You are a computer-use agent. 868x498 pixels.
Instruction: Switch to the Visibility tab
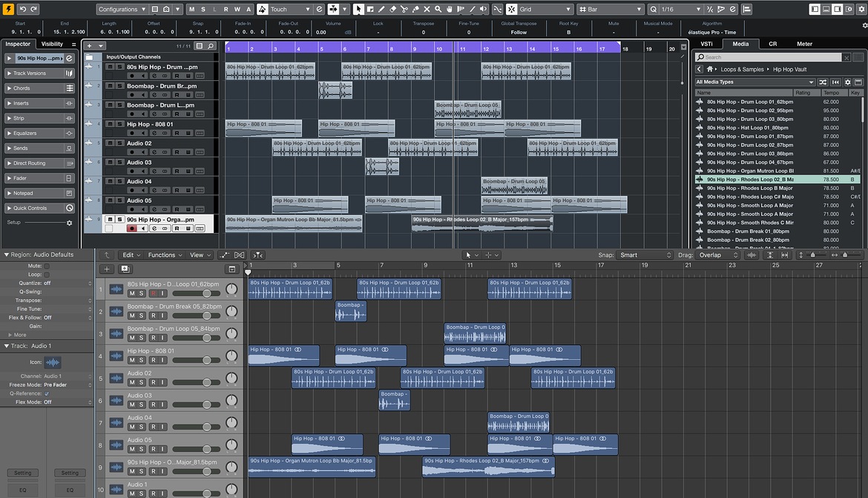tap(52, 44)
